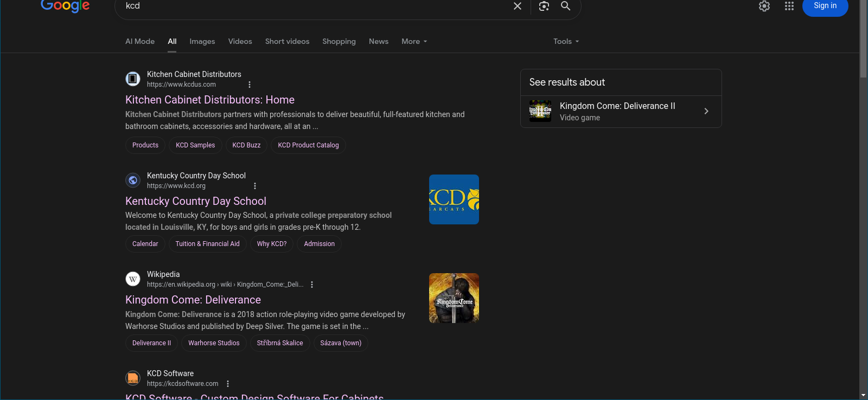
Task: Clear the search box with X icon
Action: pos(518,6)
